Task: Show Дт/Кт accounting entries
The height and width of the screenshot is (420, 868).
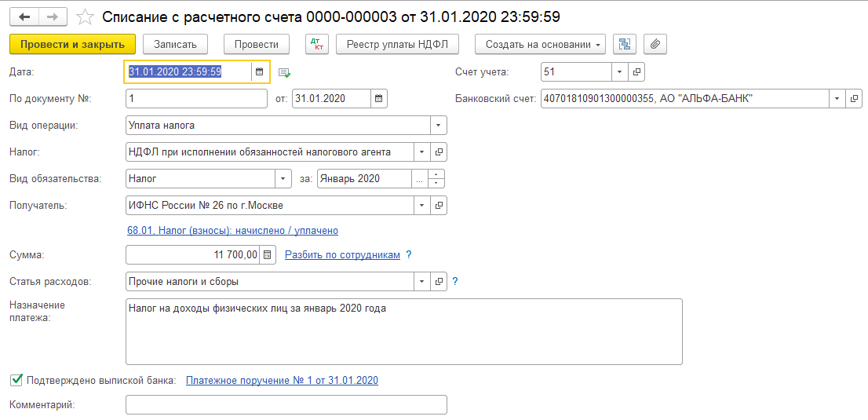Action: 317,44
